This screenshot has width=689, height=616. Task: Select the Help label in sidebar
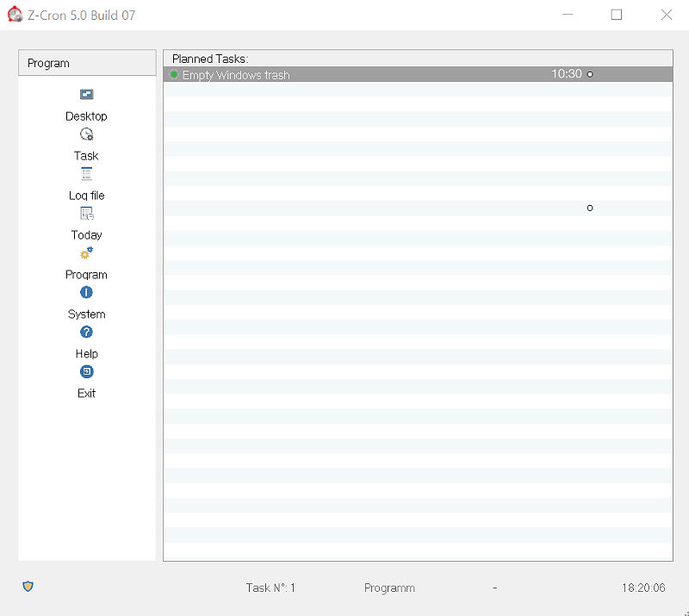click(x=87, y=353)
